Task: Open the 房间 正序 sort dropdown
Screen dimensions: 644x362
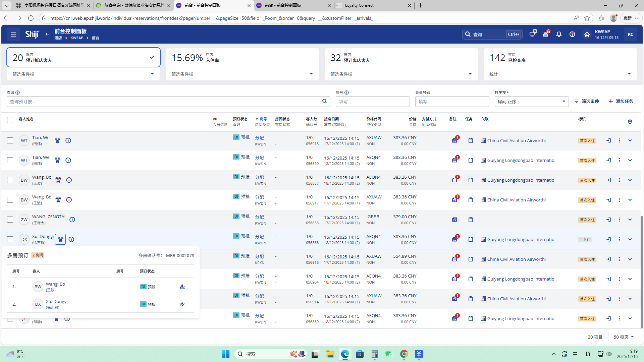Action: (531, 102)
